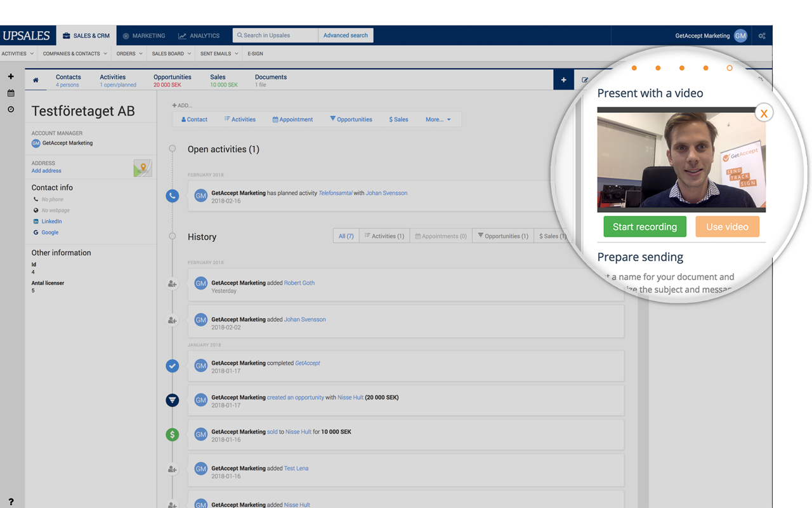Click the dark plus button on account bar
Image resolution: width=812 pixels, height=508 pixels.
[x=563, y=80]
